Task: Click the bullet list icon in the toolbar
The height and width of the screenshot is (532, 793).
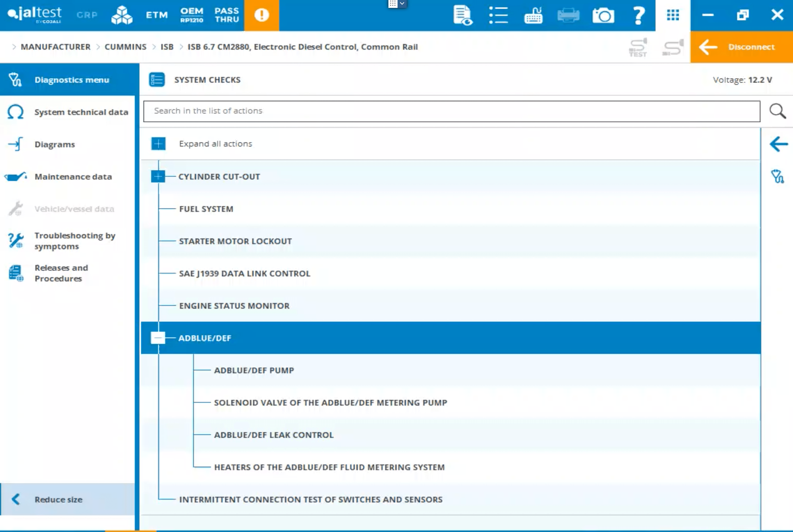Action: click(498, 15)
